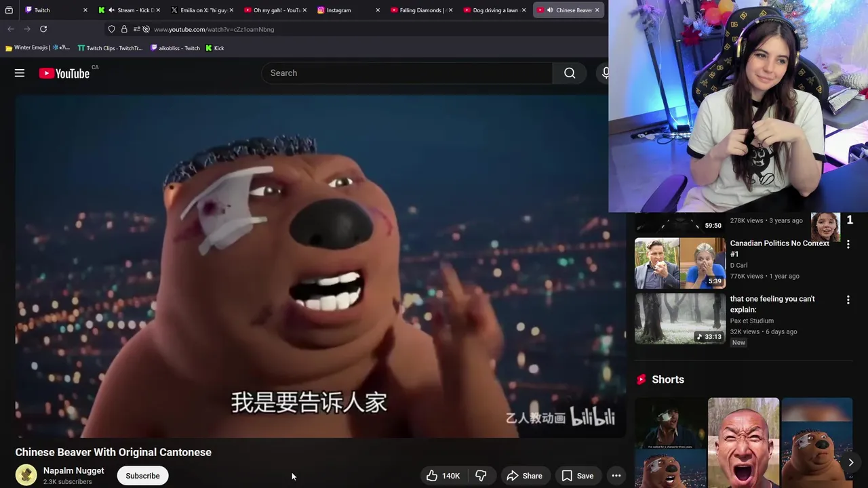This screenshot has width=868, height=488.
Task: Switch to the Falling Diamonds tab
Action: pyautogui.click(x=420, y=10)
